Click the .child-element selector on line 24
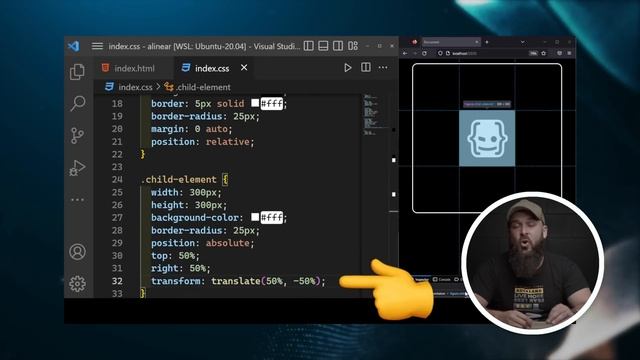The width and height of the screenshot is (640, 360). coord(179,180)
